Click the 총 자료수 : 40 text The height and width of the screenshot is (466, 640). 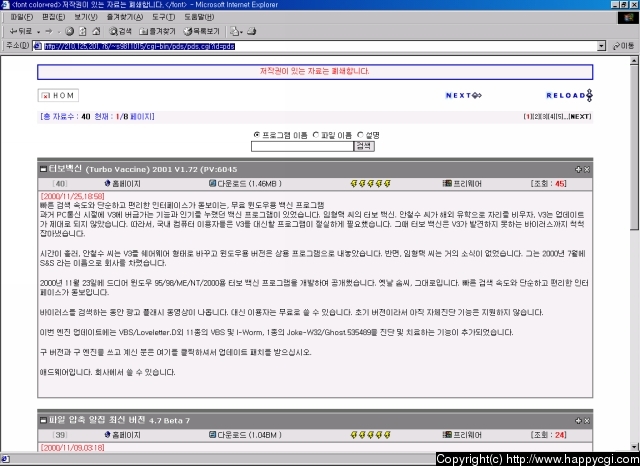[x=65, y=117]
